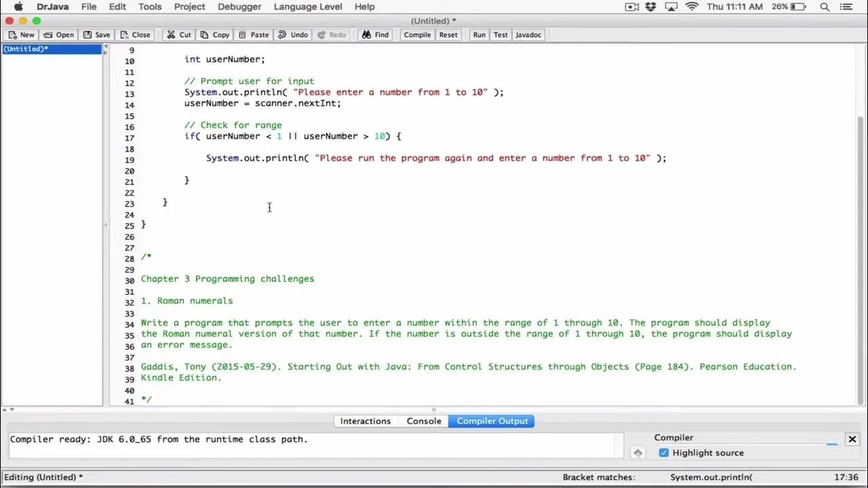The height and width of the screenshot is (488, 868).
Task: Click the Run button
Action: tap(479, 35)
